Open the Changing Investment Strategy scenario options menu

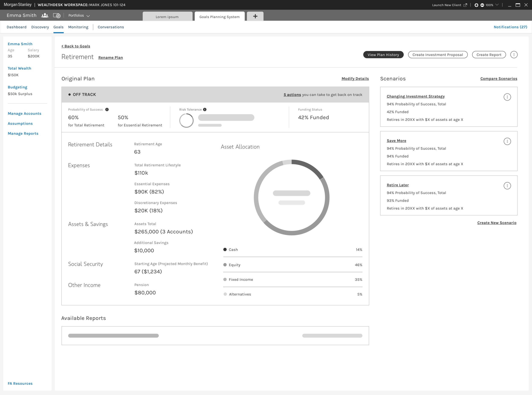click(507, 97)
